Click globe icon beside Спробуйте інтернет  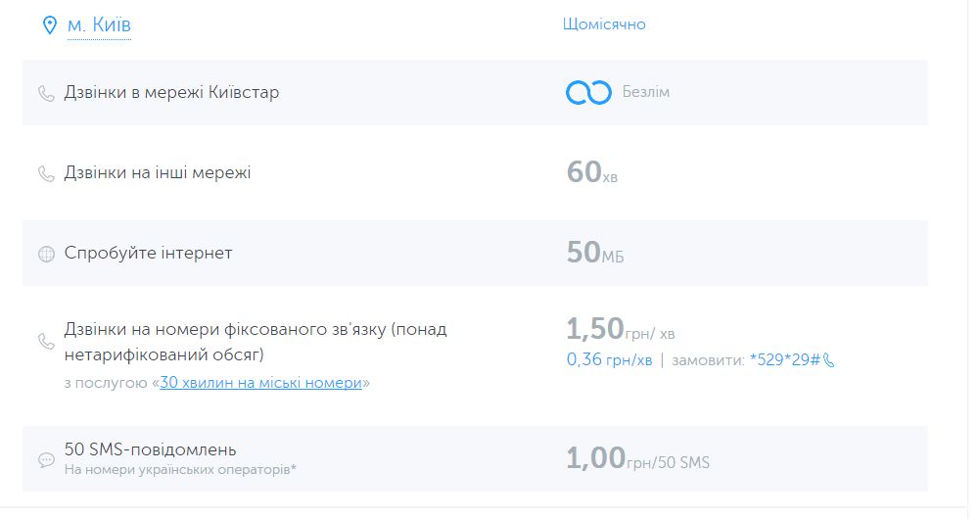46,254
